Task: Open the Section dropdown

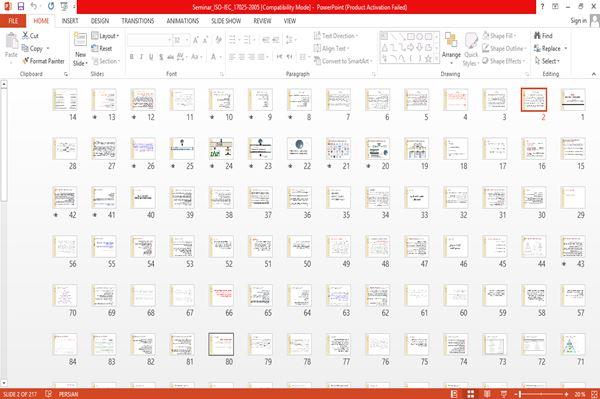Action: (106, 61)
